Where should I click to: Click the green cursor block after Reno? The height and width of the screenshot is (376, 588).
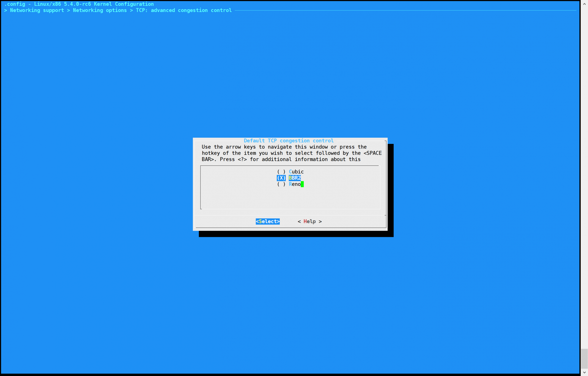(x=302, y=184)
